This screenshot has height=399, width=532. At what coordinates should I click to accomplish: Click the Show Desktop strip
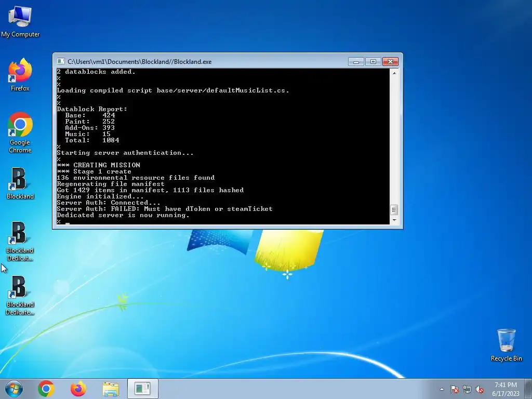(528, 389)
